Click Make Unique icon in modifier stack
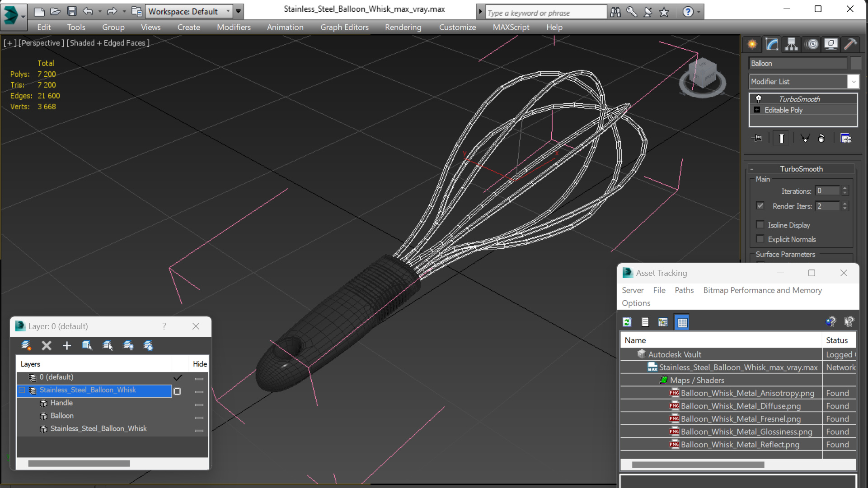 click(x=805, y=138)
